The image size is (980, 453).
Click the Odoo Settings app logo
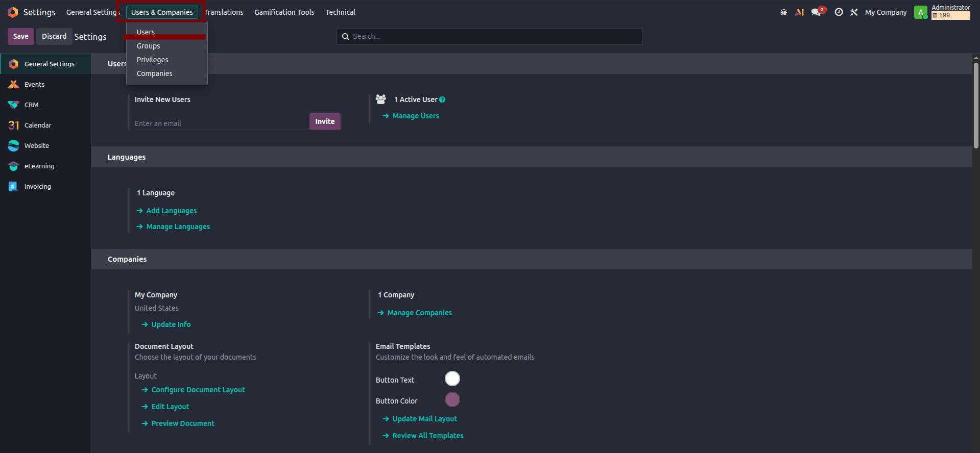pos(13,12)
